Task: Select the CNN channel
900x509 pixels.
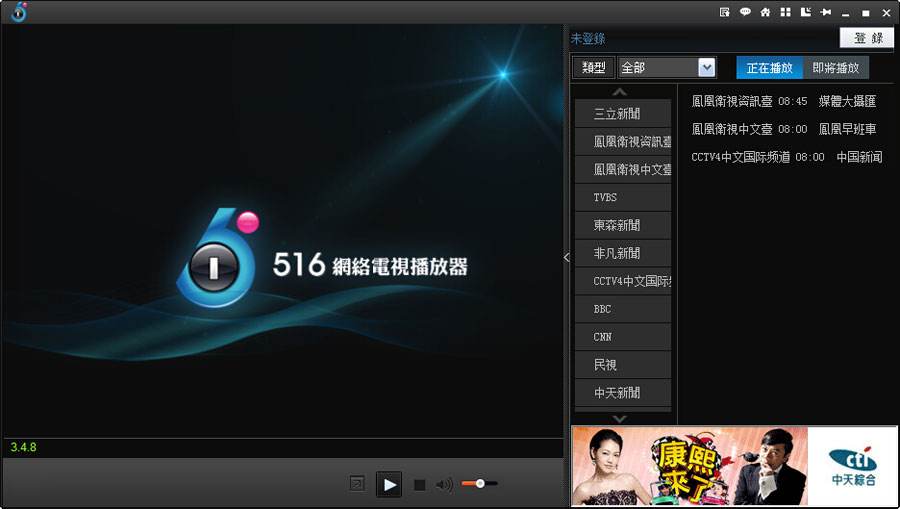Action: click(x=623, y=337)
